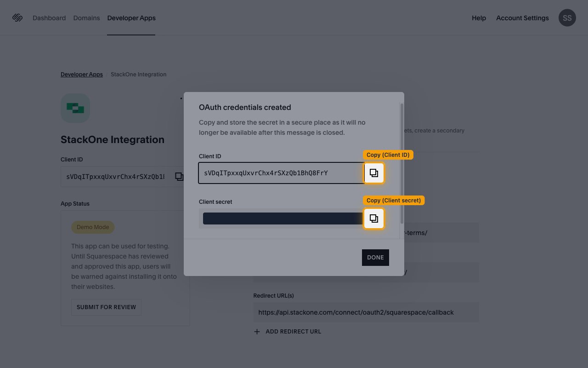The height and width of the screenshot is (368, 588).
Task: Follow the Developer Apps breadcrumb link
Action: coord(82,75)
